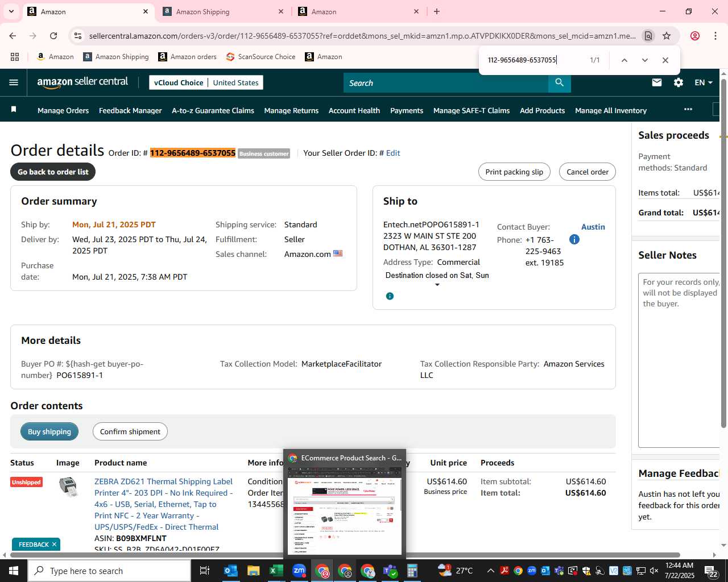The width and height of the screenshot is (728, 582).
Task: Close the FEEDBACK tab with its X
Action: (x=55, y=544)
